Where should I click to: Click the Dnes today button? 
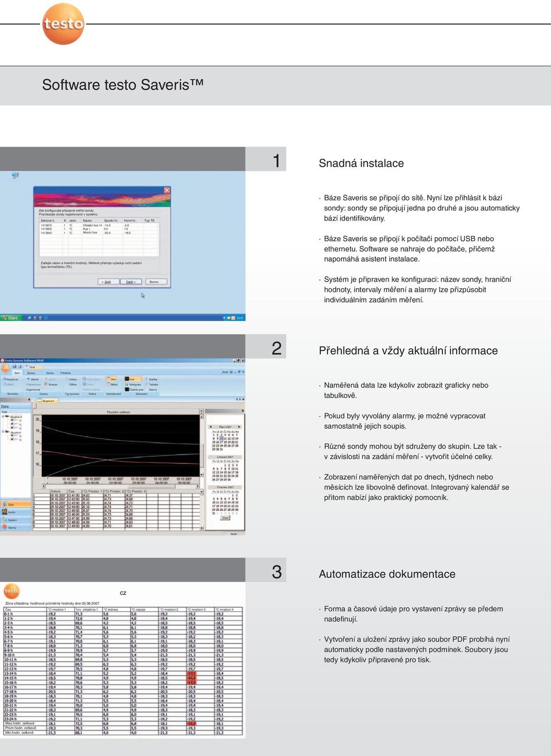(x=225, y=518)
